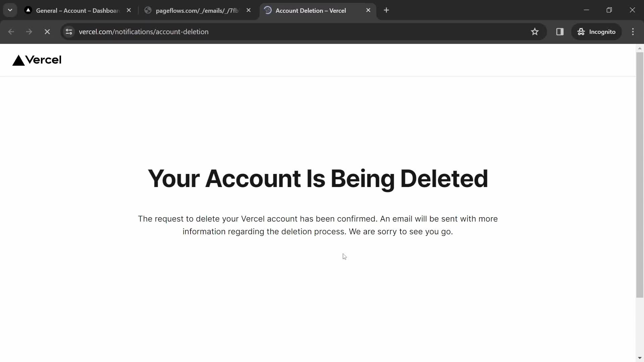Click the bookmark star icon
644x362 pixels.
point(535,32)
